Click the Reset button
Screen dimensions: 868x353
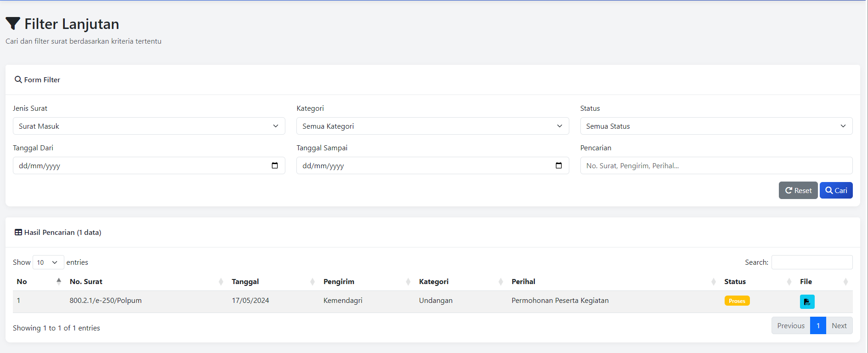click(798, 190)
